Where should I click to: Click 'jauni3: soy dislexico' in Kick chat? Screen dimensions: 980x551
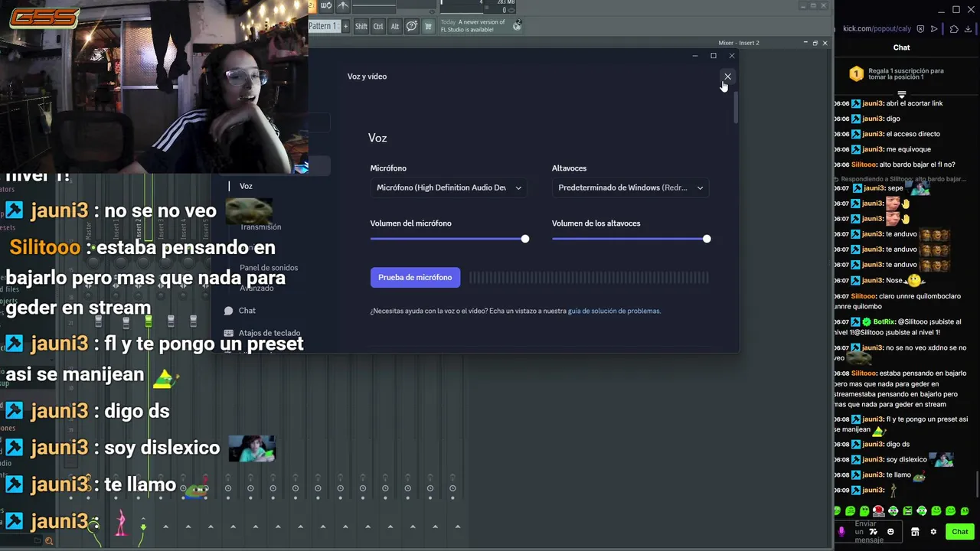pyautogui.click(x=894, y=460)
